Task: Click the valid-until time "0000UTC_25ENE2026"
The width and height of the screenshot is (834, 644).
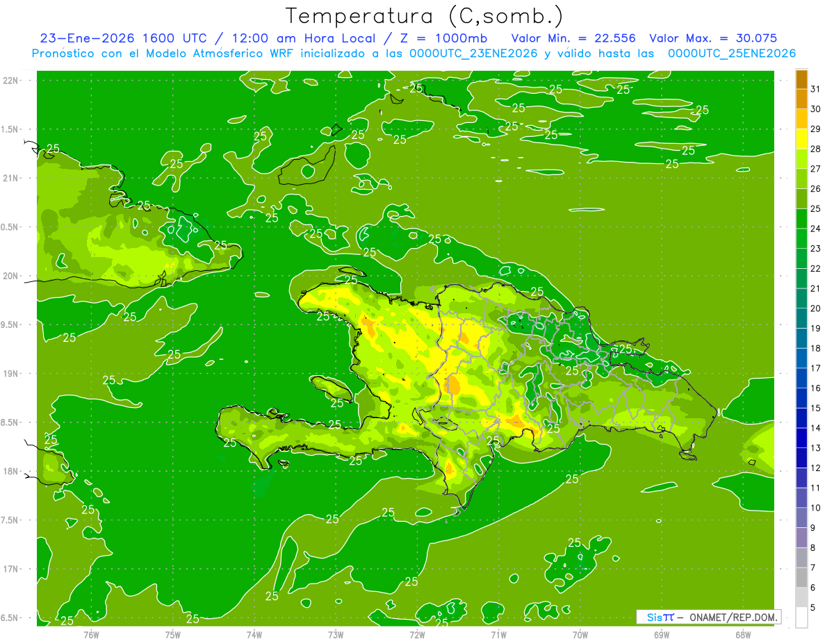Action: 732,53
